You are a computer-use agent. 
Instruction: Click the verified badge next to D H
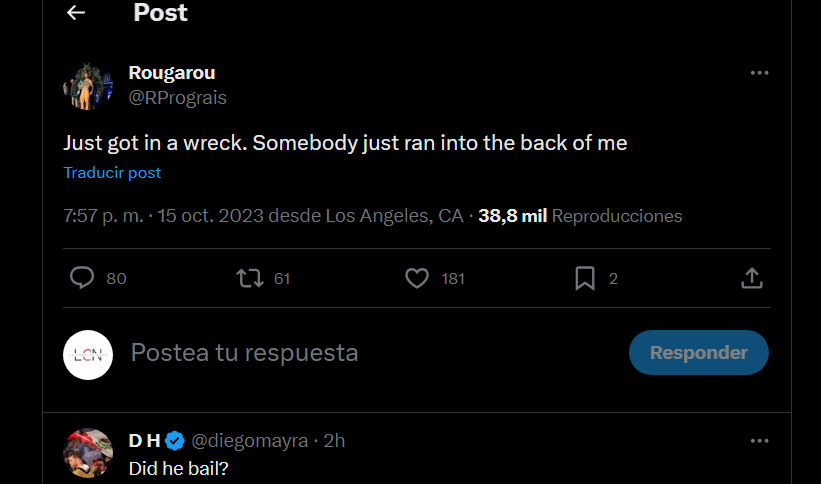point(175,441)
